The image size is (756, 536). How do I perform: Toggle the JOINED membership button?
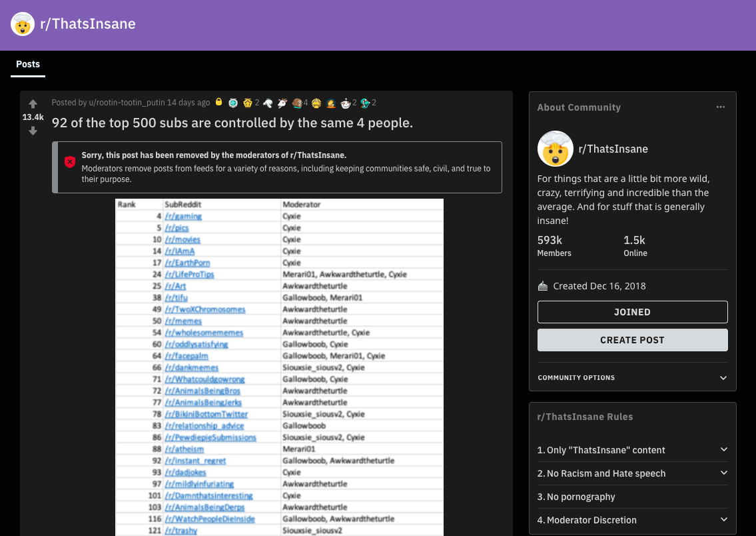point(631,312)
